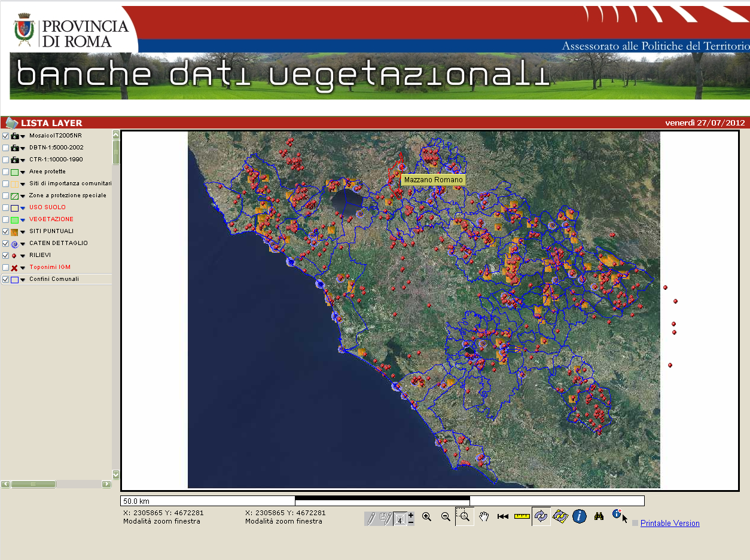Viewport: 750px width, 560px height.
Task: Click the red dot symbol of RILIEVI
Action: (x=14, y=256)
